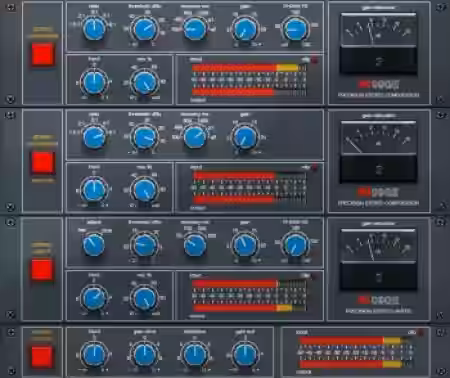The height and width of the screenshot is (378, 450).
Task: Click the gain knob on the second compressor
Action: click(x=245, y=137)
